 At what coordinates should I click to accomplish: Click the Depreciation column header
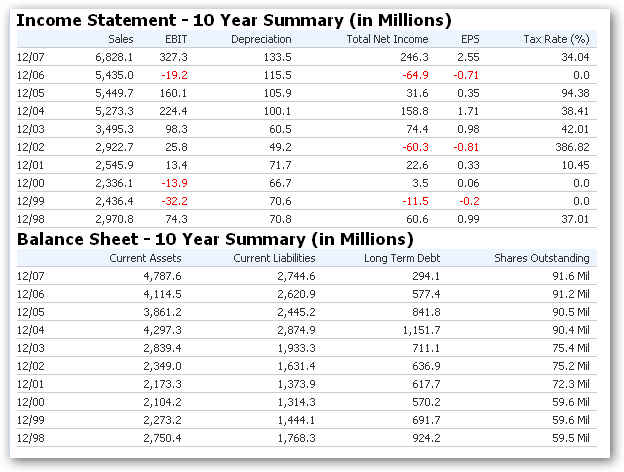(261, 39)
